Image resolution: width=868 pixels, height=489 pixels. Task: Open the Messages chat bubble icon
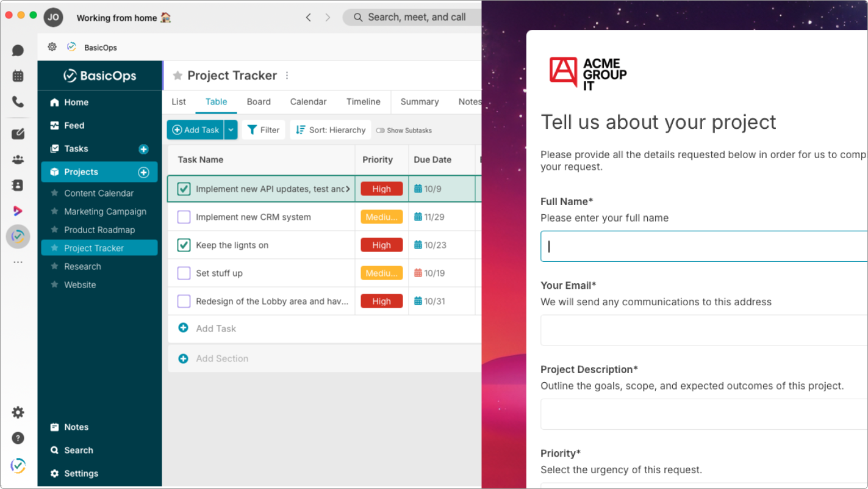18,51
